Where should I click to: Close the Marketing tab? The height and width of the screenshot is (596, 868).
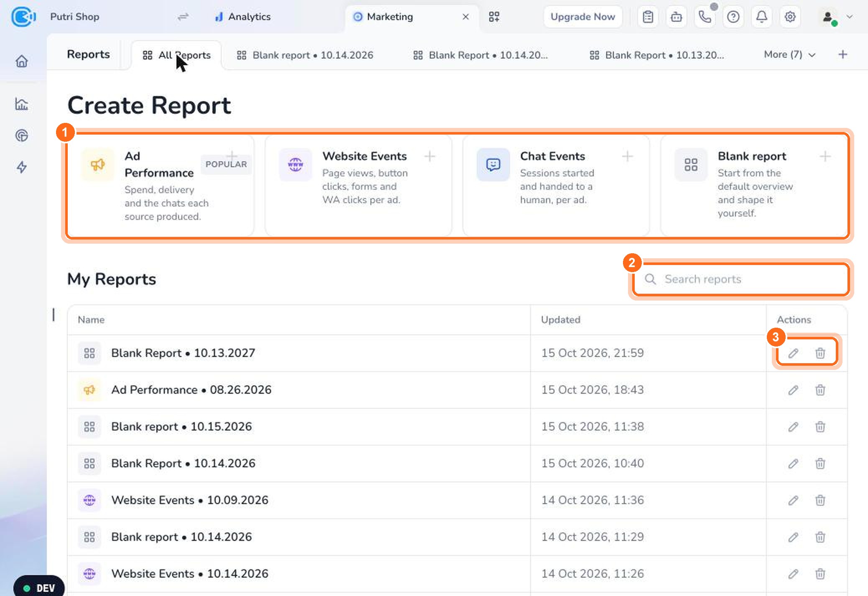[466, 17]
